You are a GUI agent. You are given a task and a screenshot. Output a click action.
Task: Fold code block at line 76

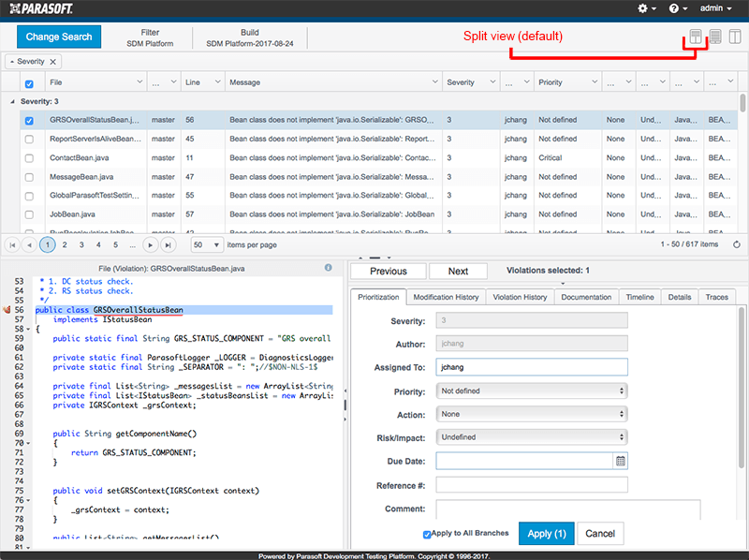(28, 500)
